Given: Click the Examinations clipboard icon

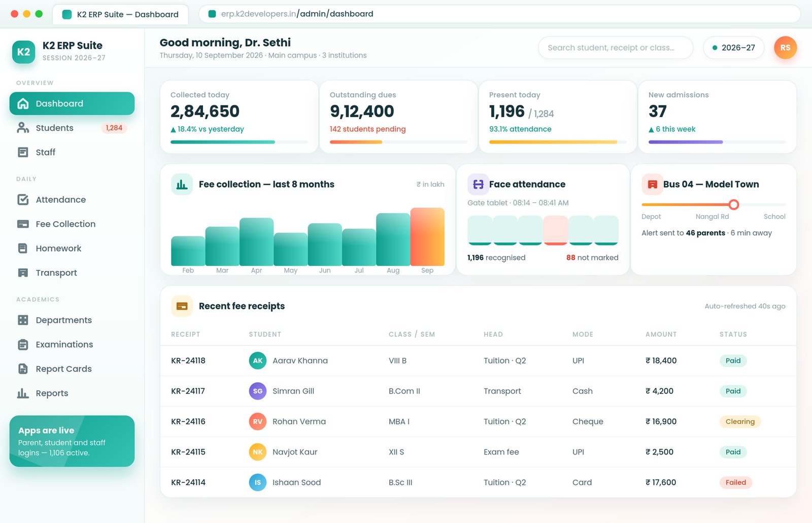Looking at the screenshot, I should (23, 344).
